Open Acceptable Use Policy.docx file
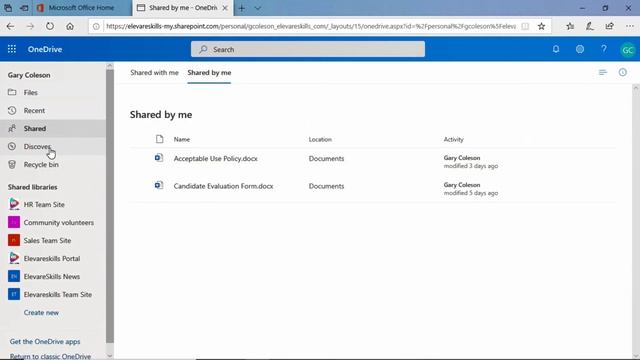 click(x=216, y=158)
